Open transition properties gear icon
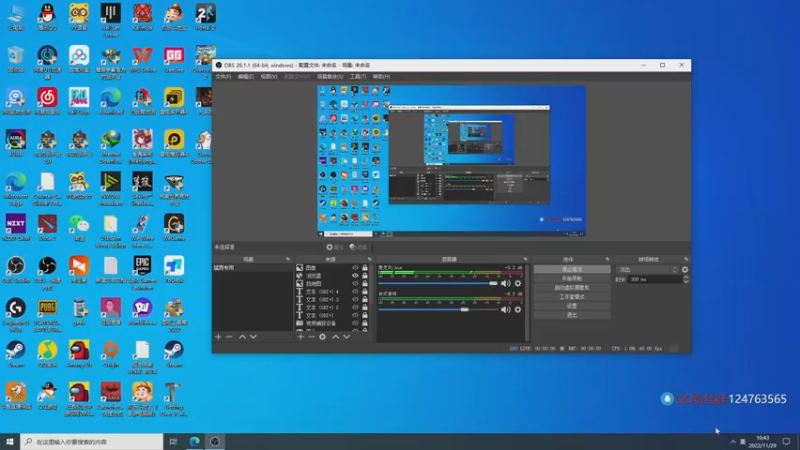Image resolution: width=800 pixels, height=450 pixels. [685, 269]
